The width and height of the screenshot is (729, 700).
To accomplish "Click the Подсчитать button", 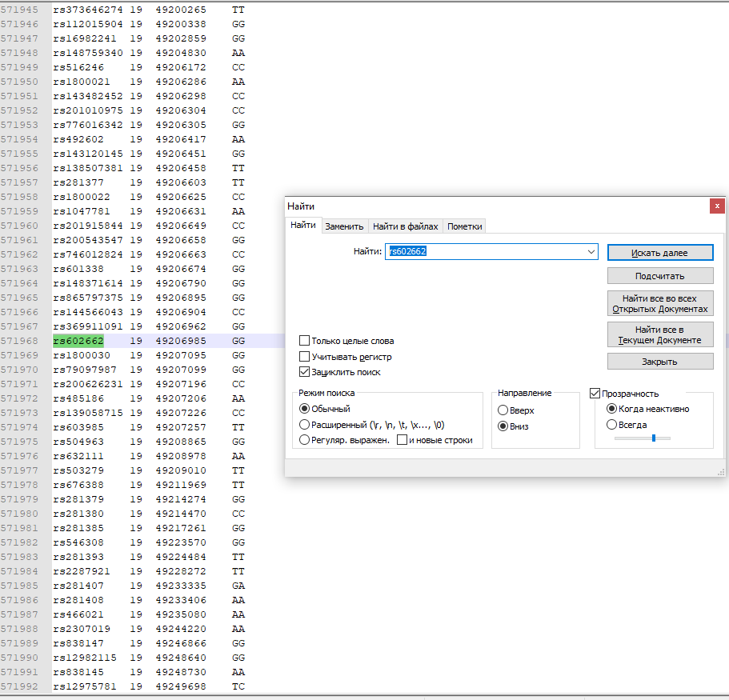I will click(659, 276).
